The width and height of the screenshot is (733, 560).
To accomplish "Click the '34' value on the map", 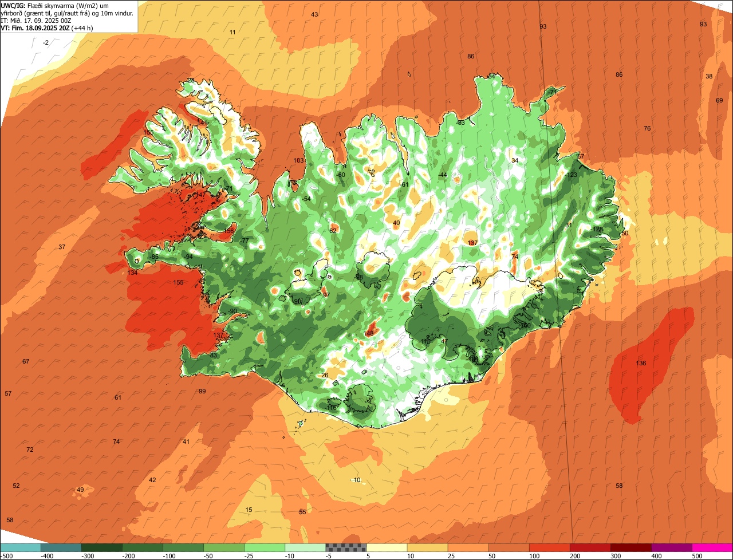I will coord(515,160).
